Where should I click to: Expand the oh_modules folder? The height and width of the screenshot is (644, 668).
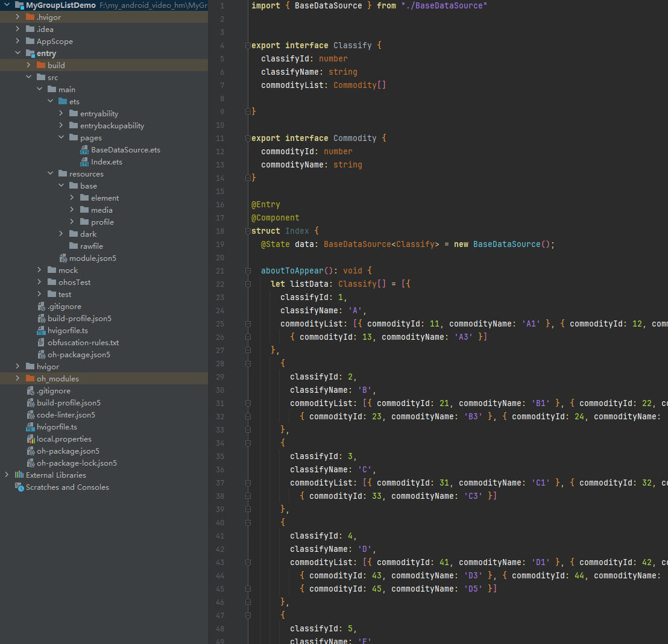pos(17,378)
